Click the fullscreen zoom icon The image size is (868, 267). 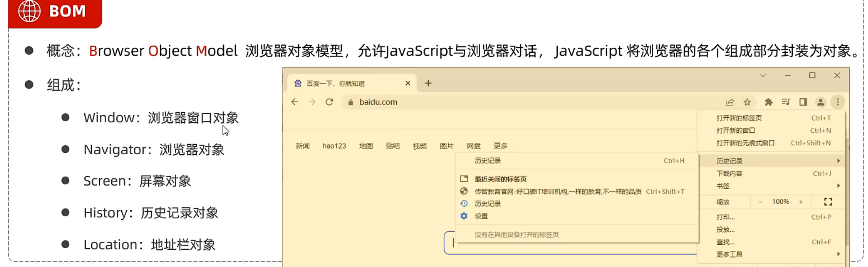click(828, 202)
